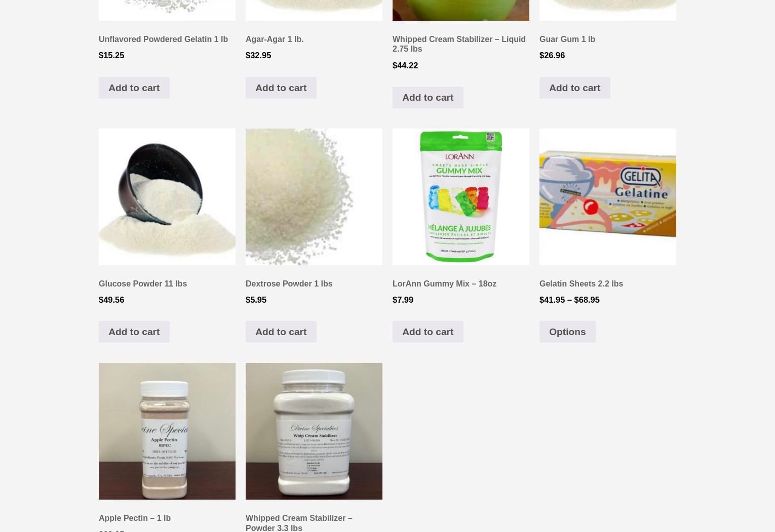Image resolution: width=775 pixels, height=532 pixels.
Task: Add Guar Gum 1 lb to cart
Action: tap(574, 88)
